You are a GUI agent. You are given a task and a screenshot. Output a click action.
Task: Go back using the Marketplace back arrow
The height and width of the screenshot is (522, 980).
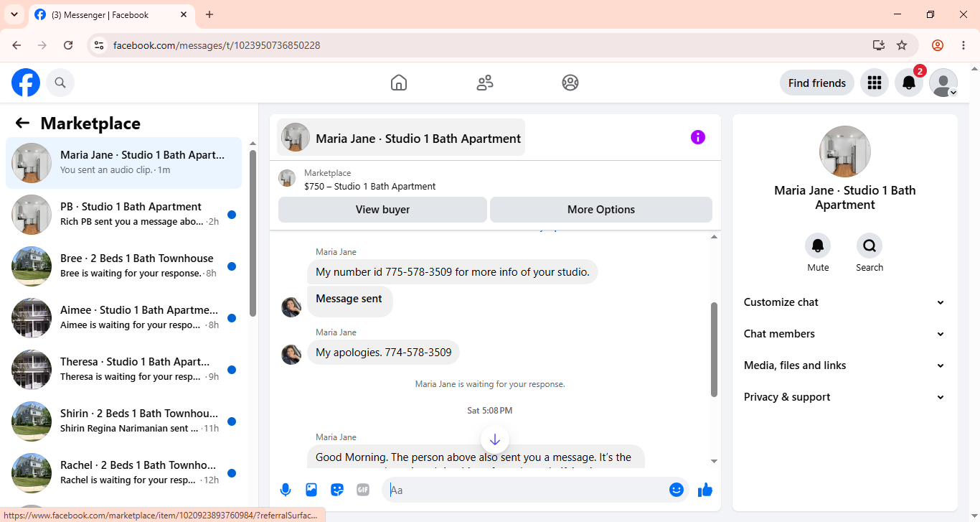pyautogui.click(x=22, y=123)
